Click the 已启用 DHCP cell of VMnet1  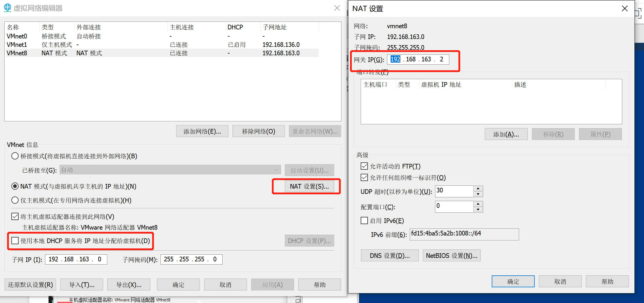tap(237, 45)
